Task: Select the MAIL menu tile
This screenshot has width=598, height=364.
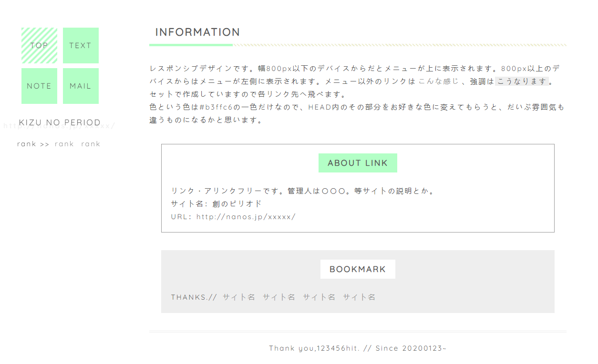Action: coord(81,86)
